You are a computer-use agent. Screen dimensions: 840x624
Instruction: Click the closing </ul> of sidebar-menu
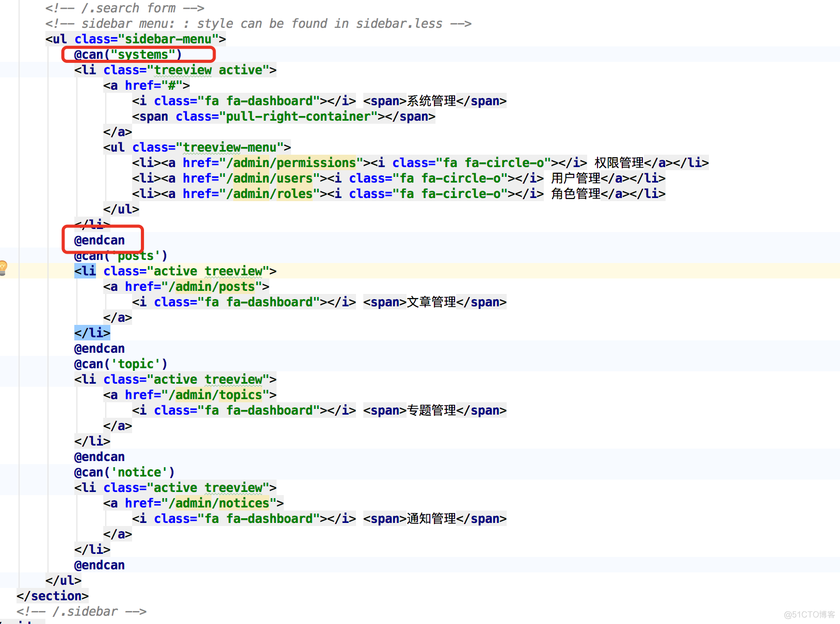pos(63,581)
